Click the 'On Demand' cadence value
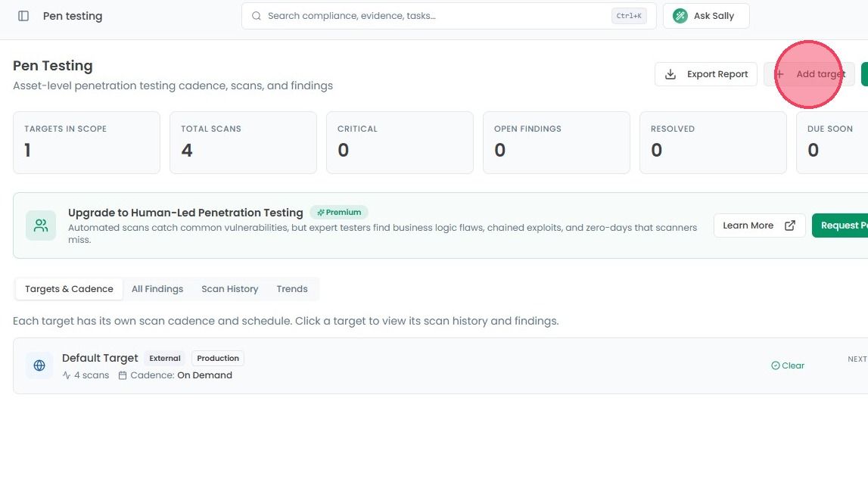 click(205, 375)
